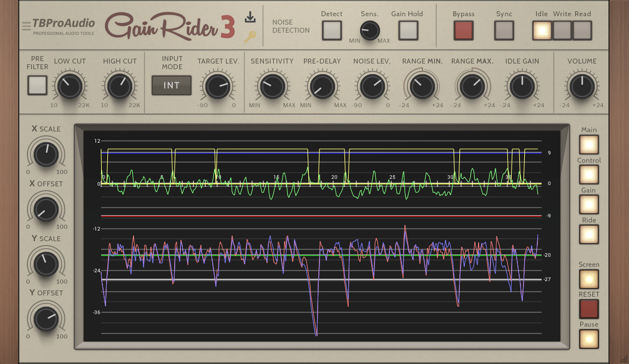Screen dimensions: 629x364
Task: Click the Noise Detection Sens. knob
Action: click(x=370, y=31)
